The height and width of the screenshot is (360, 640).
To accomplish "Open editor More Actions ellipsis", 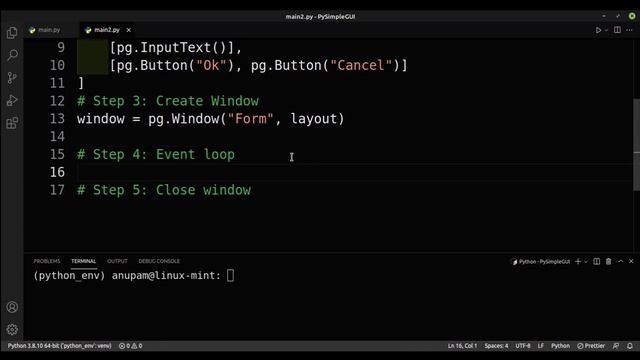I will coord(629,30).
